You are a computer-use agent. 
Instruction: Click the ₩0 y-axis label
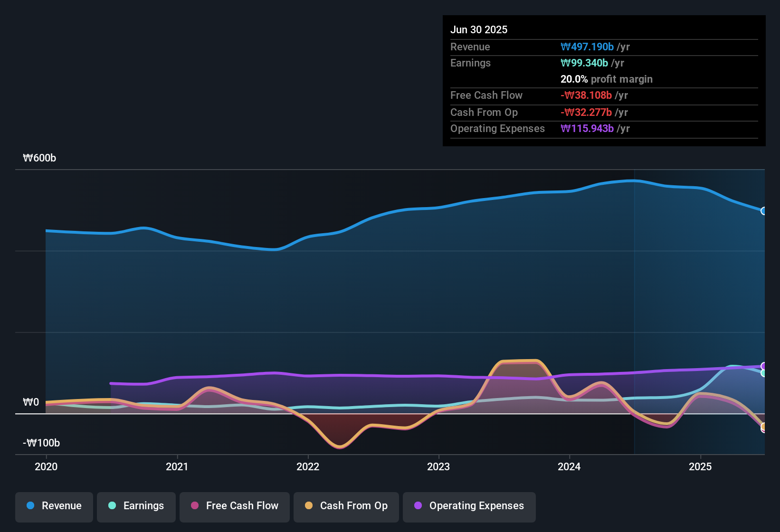[x=31, y=402]
